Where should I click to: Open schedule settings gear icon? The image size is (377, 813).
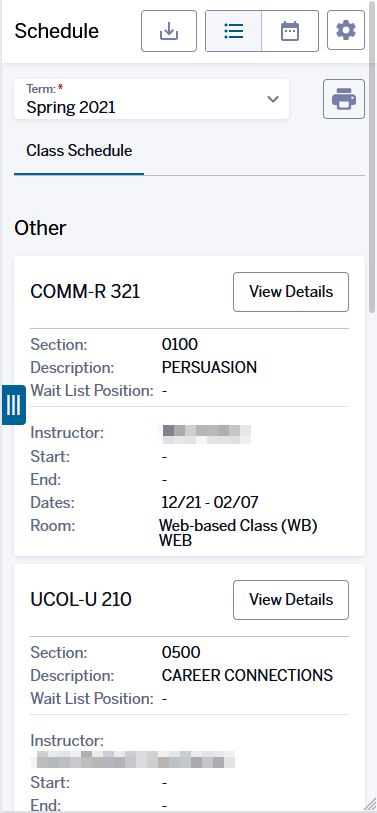346,30
